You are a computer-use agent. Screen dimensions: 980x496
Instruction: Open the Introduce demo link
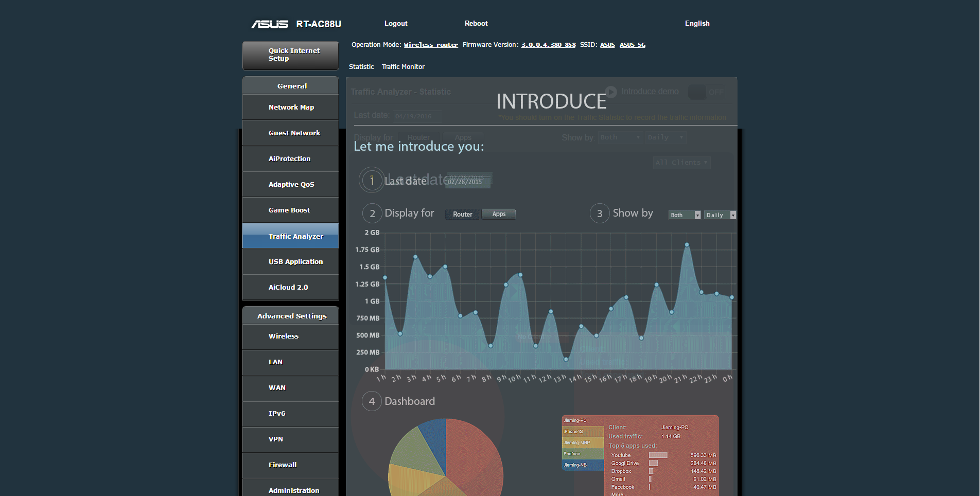tap(650, 92)
